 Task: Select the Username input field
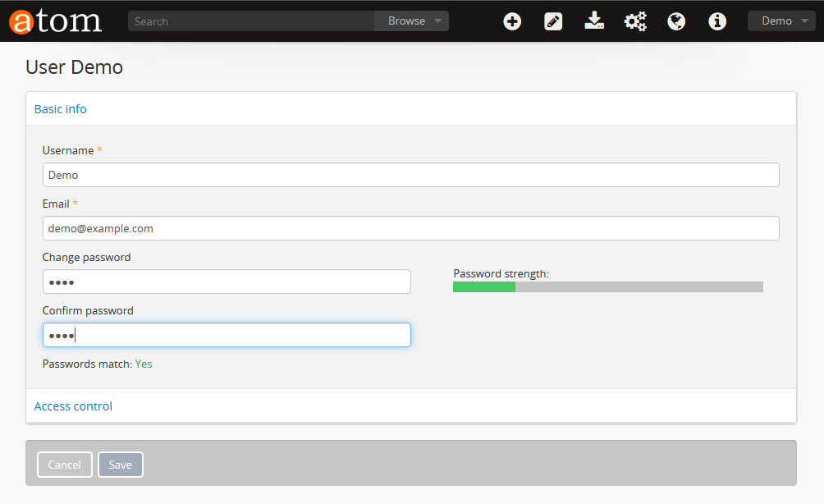click(x=410, y=174)
